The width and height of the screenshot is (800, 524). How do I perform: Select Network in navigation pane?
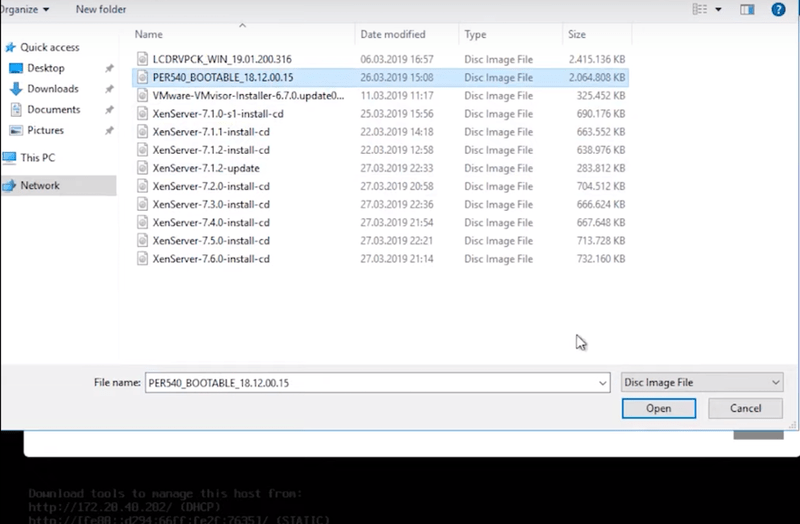pyautogui.click(x=40, y=186)
